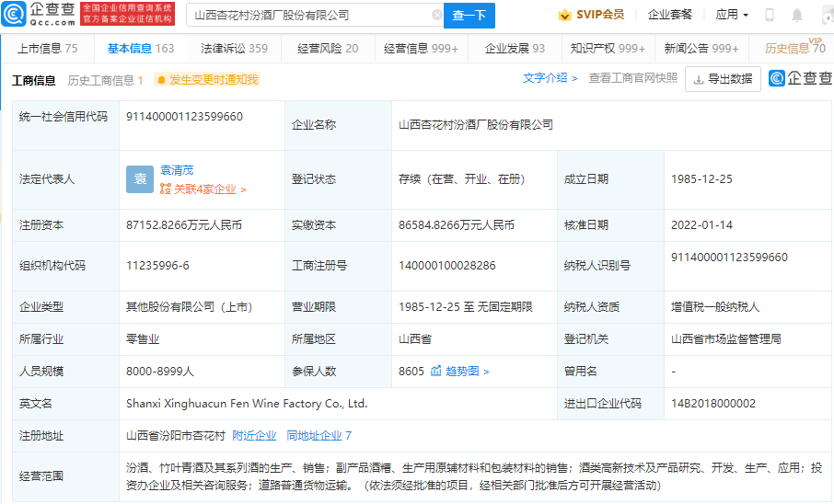Select the 工商信息 section heading

coord(33,80)
